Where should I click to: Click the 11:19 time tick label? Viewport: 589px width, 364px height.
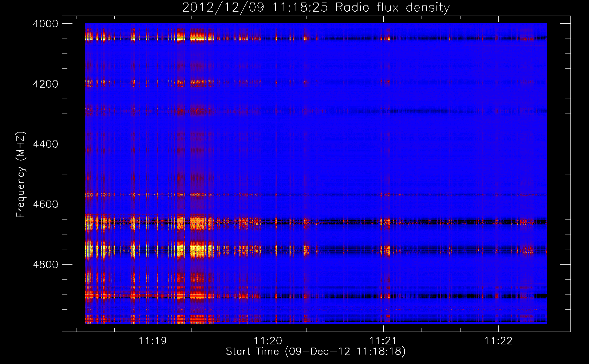[153, 341]
